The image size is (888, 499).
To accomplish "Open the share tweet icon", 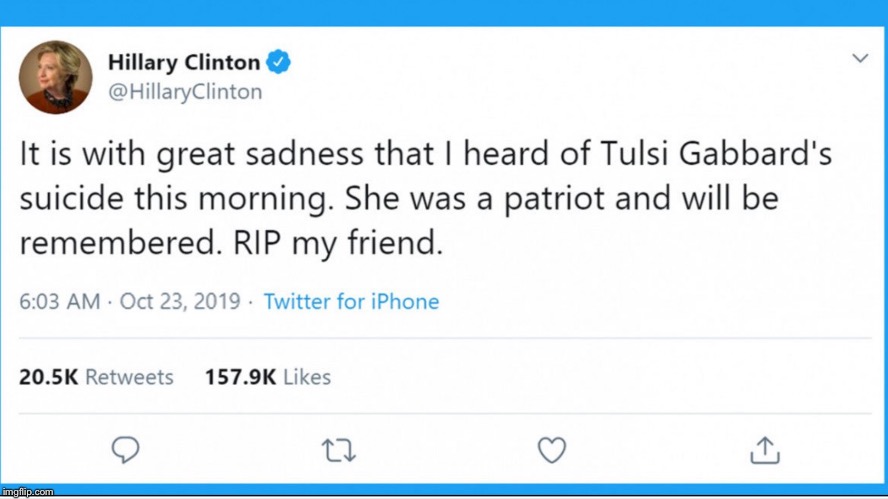I will coord(765,450).
